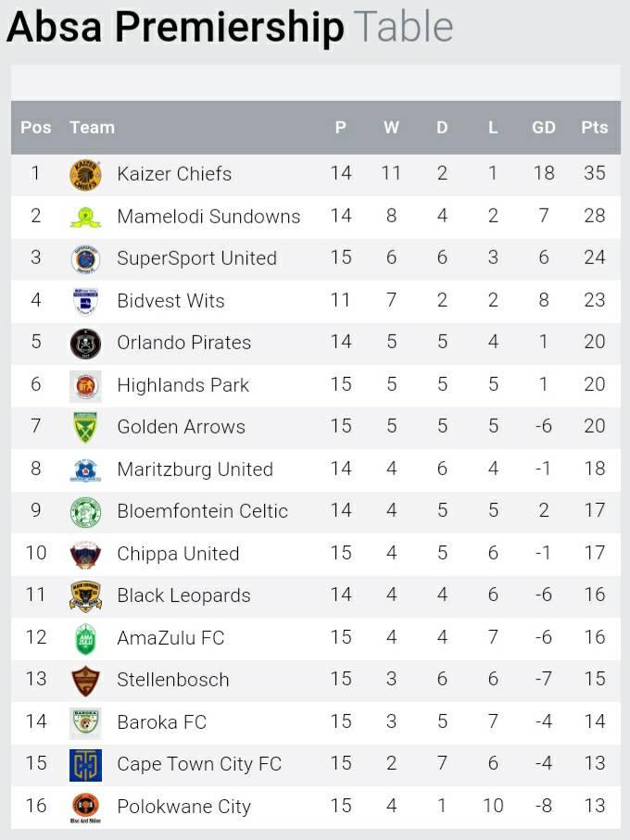Open the Polokwane City club badge

86,808
